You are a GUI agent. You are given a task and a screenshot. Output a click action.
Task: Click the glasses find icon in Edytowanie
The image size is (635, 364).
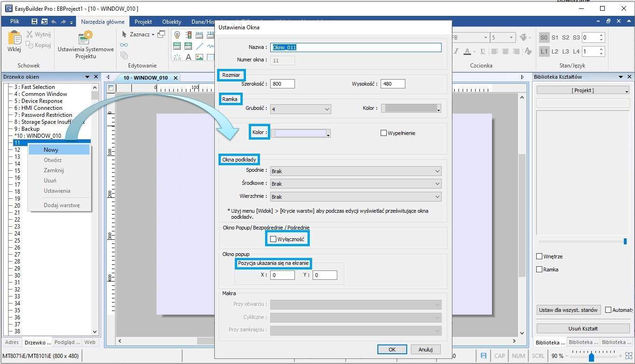point(124,45)
